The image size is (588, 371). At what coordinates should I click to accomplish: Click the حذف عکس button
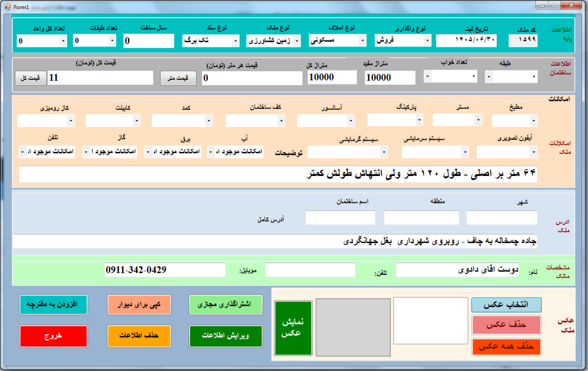tap(506, 325)
